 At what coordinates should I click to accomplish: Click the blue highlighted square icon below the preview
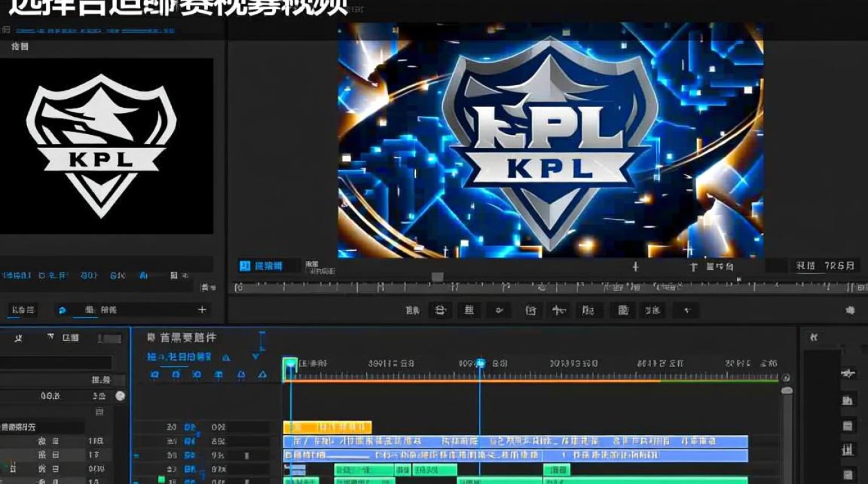245,266
